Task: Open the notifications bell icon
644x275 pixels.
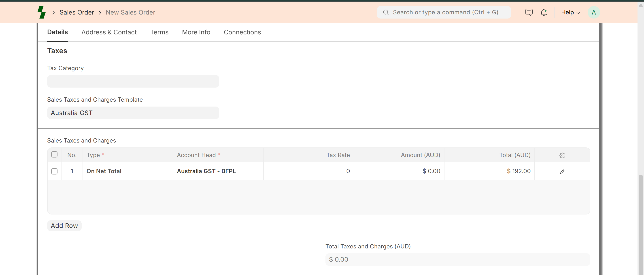Action: tap(544, 12)
